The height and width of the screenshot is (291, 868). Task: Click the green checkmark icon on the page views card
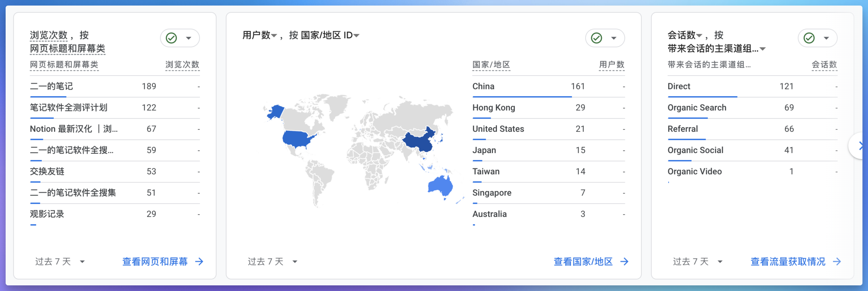tap(171, 38)
